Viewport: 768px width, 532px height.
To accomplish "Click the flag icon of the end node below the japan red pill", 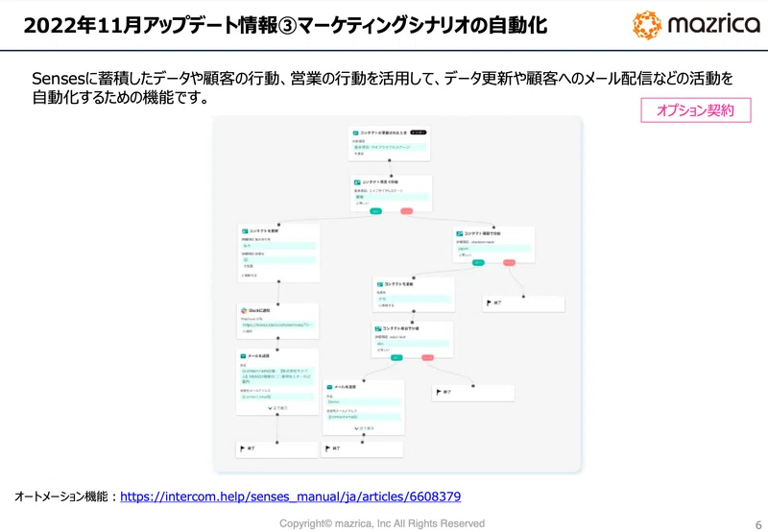I will coord(489,302).
